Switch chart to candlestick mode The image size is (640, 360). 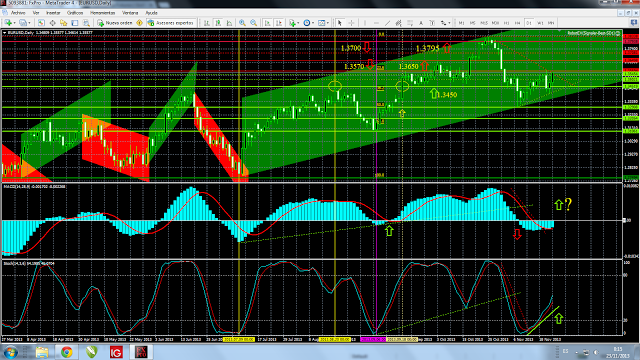click(x=218, y=23)
